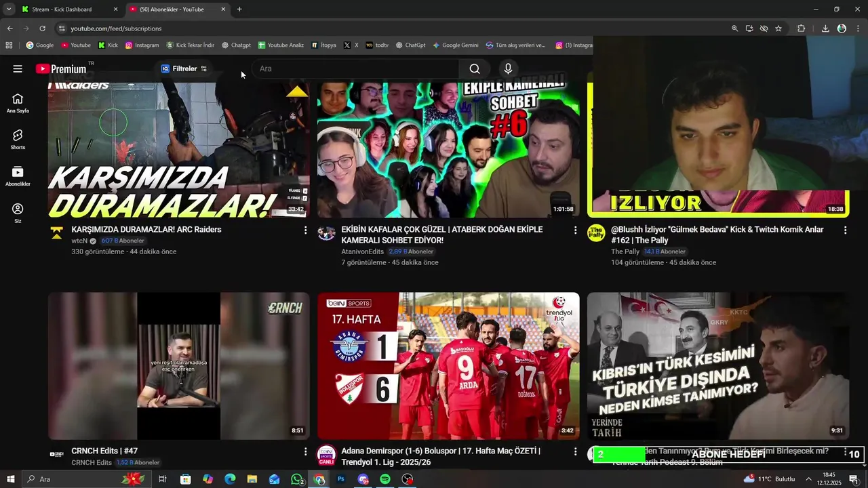Open Photoshop from the taskbar
868x488 pixels.
pos(341,479)
